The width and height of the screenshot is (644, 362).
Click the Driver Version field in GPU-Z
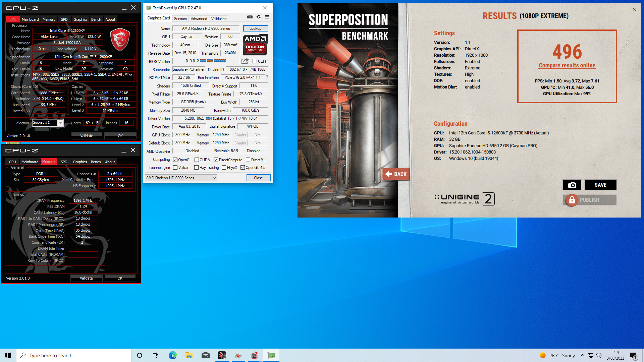tap(220, 118)
